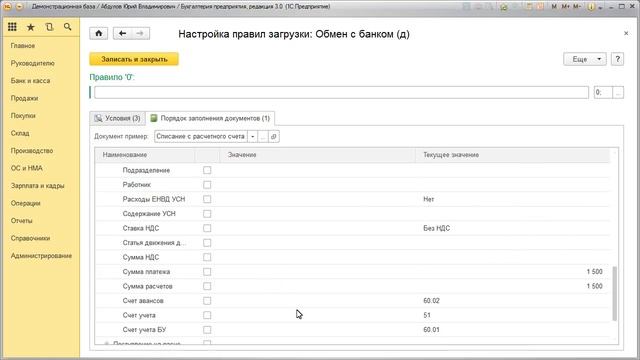The height and width of the screenshot is (360, 640).
Task: Open the Склад section
Action: [x=20, y=133]
